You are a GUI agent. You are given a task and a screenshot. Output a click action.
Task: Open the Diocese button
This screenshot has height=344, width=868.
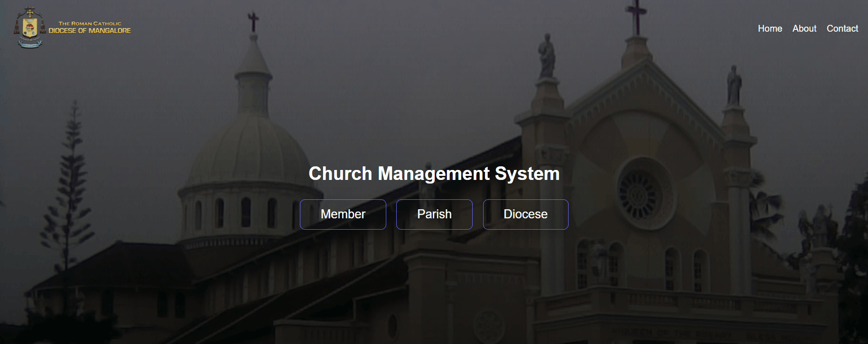click(526, 214)
